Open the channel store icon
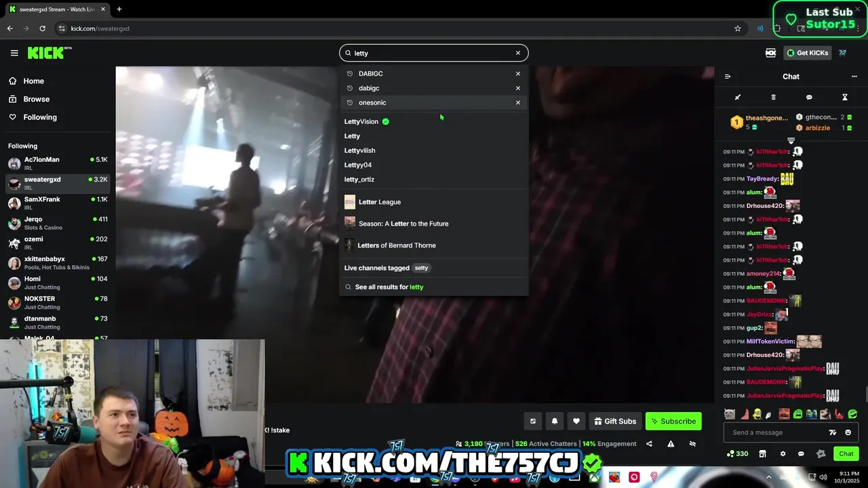 (762, 454)
